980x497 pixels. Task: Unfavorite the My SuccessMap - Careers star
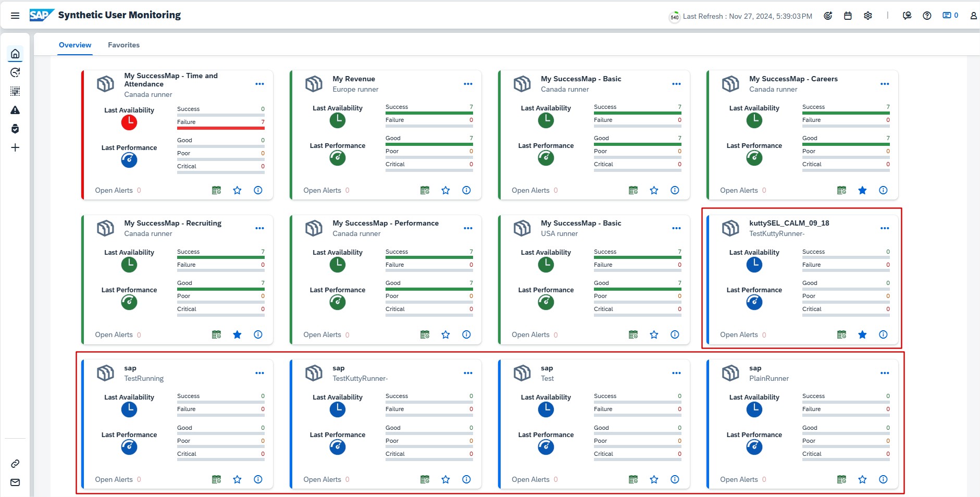862,190
